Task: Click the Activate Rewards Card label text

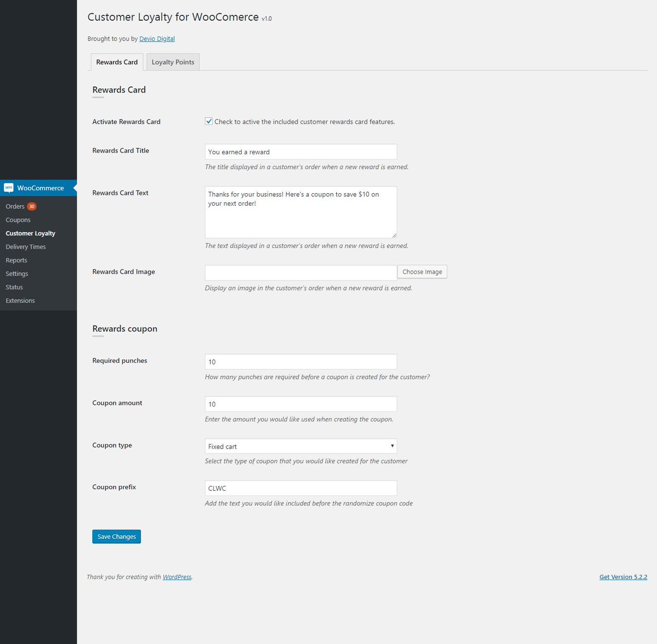Action: (x=126, y=121)
